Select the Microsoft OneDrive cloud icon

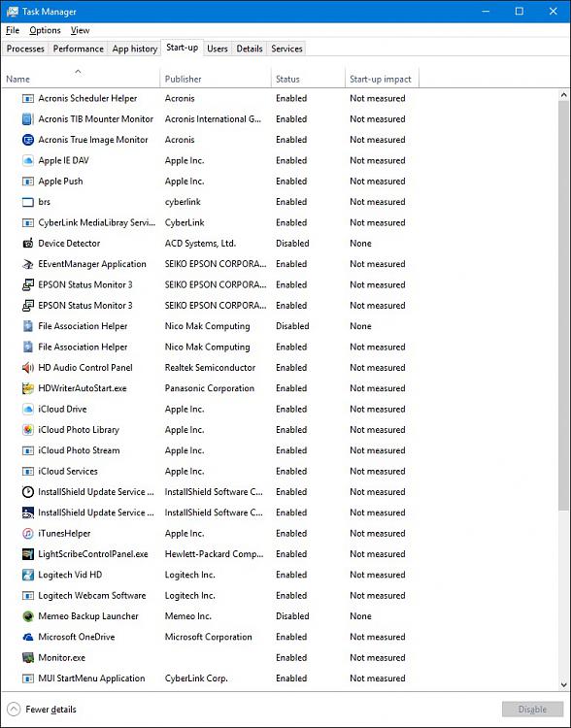click(x=28, y=637)
